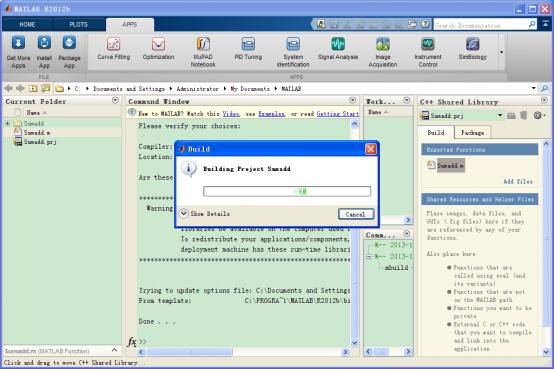This screenshot has height=369, width=554.
Task: Click the up one level folder icon
Action: 33,88
